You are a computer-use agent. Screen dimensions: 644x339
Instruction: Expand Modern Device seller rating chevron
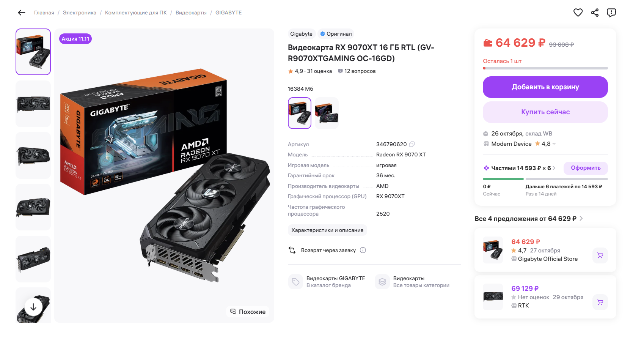pyautogui.click(x=554, y=144)
